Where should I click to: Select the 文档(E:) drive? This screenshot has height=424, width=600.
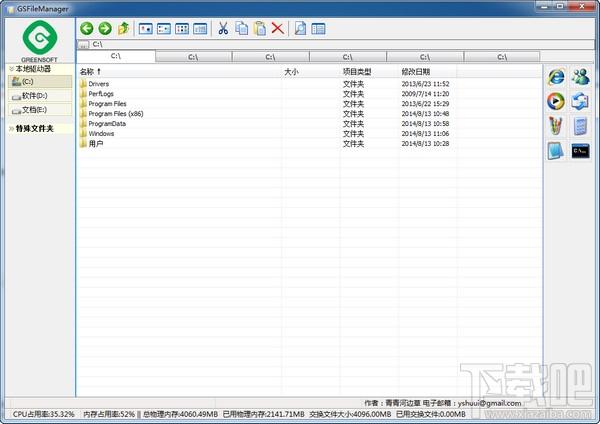pos(40,110)
